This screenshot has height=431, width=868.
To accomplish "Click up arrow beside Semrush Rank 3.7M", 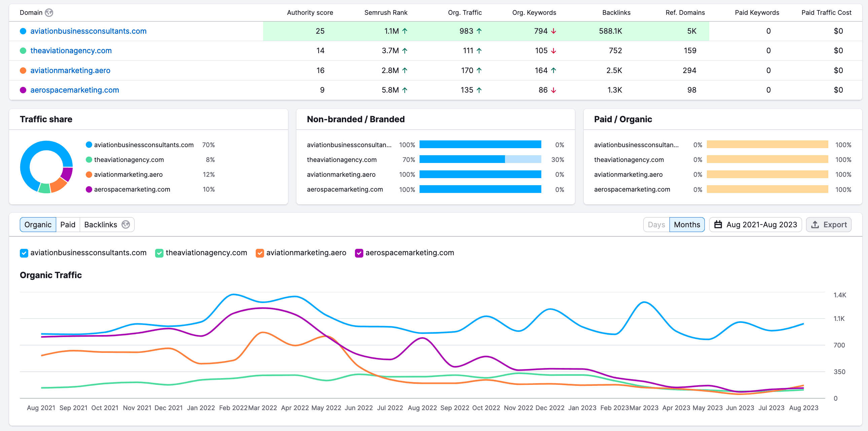I will click(x=405, y=51).
